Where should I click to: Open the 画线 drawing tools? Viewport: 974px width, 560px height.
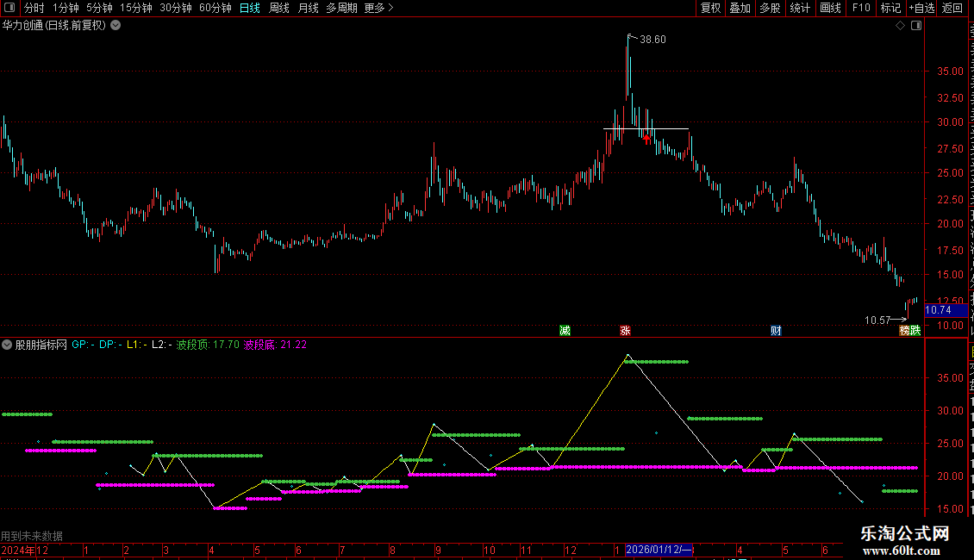[831, 8]
